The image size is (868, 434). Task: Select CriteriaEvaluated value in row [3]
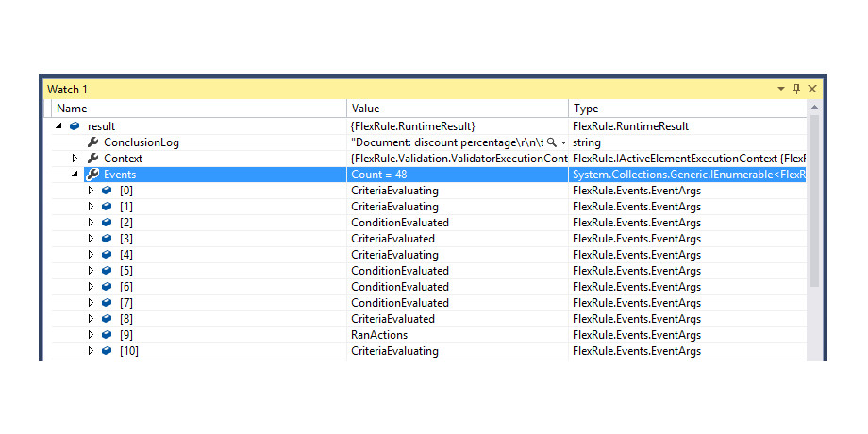(393, 239)
